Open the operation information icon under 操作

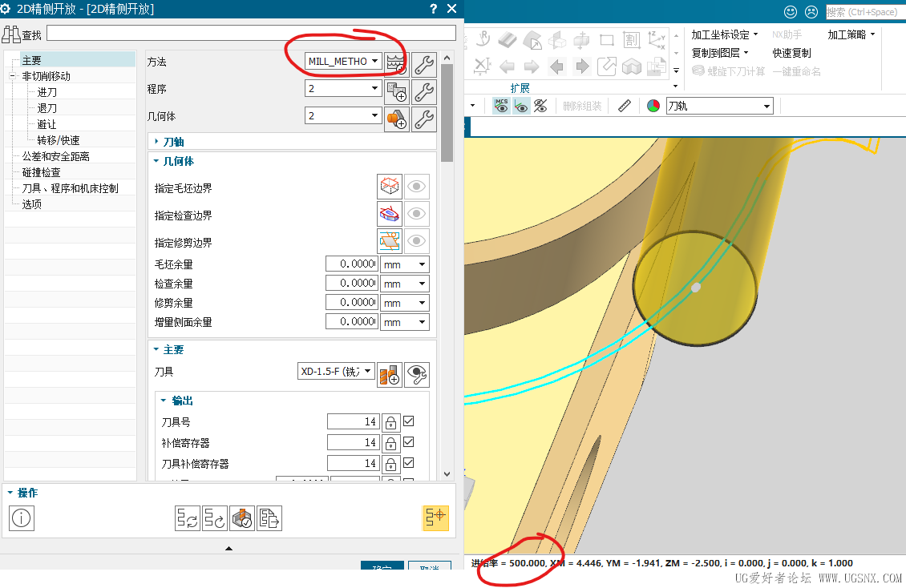(x=22, y=518)
